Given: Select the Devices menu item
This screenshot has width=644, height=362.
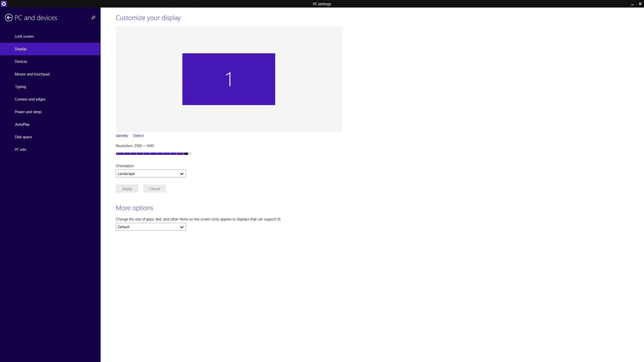Looking at the screenshot, I should pos(21,62).
